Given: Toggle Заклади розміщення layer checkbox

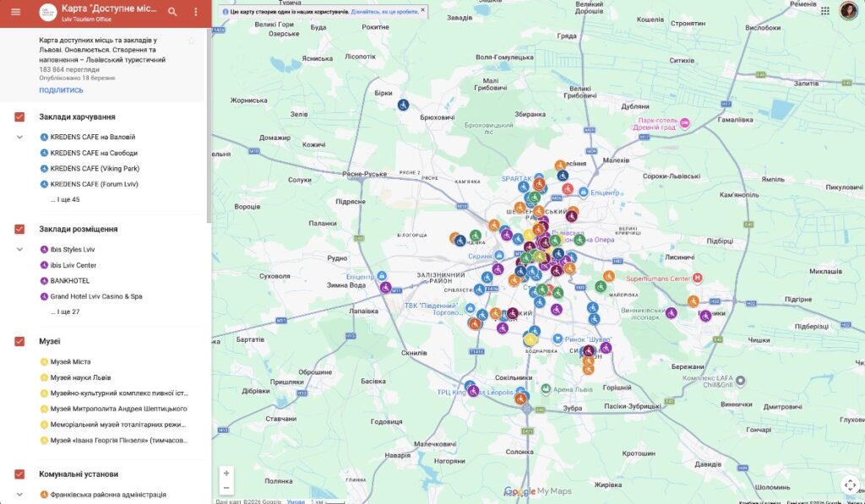Looking at the screenshot, I should click(x=19, y=229).
